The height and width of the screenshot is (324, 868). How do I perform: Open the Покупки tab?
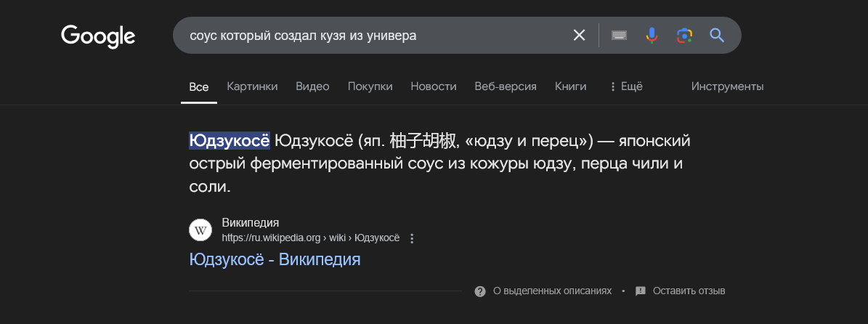point(370,86)
